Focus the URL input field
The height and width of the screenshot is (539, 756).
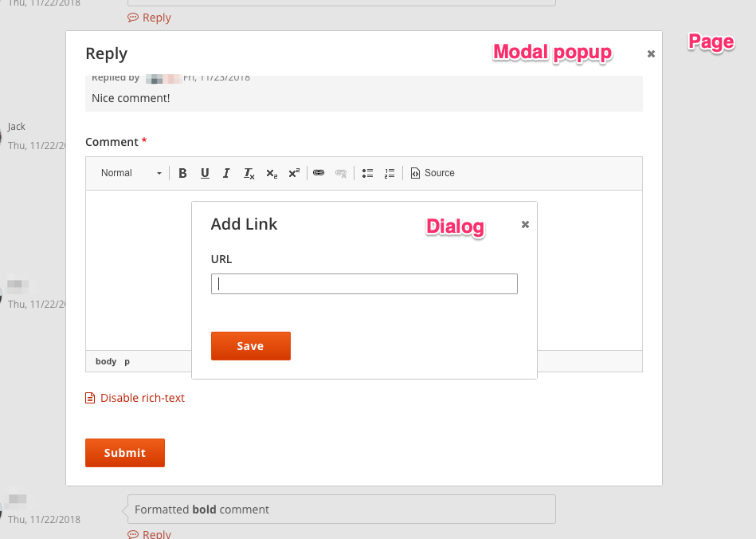363,283
